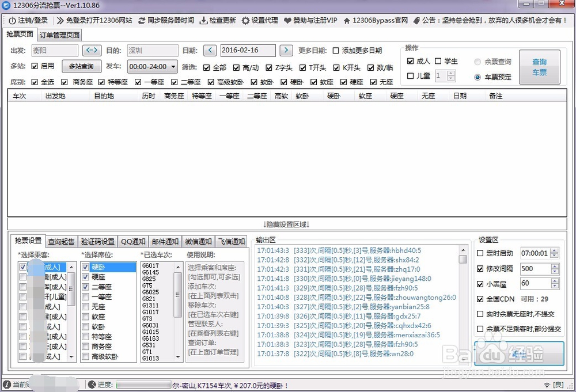The width and height of the screenshot is (576, 392).
Task: Switch to the 订单管理页面 tab
Action: coord(59,35)
